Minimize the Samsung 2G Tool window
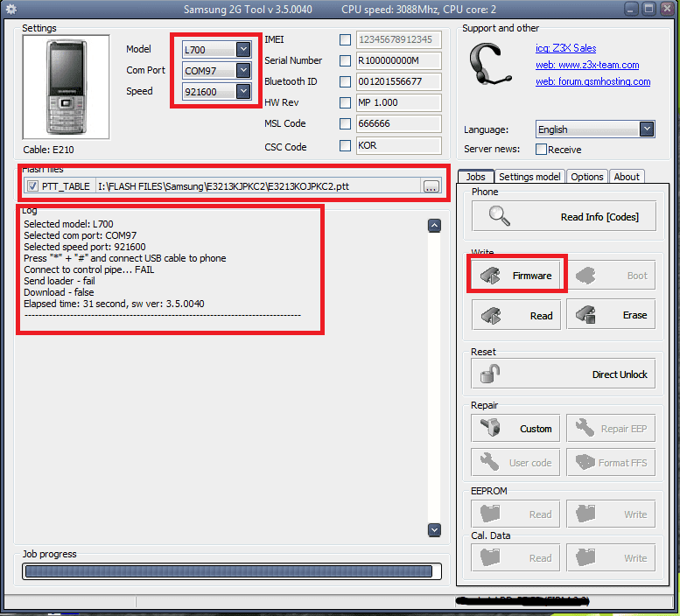The width and height of the screenshot is (680, 616). point(631,9)
